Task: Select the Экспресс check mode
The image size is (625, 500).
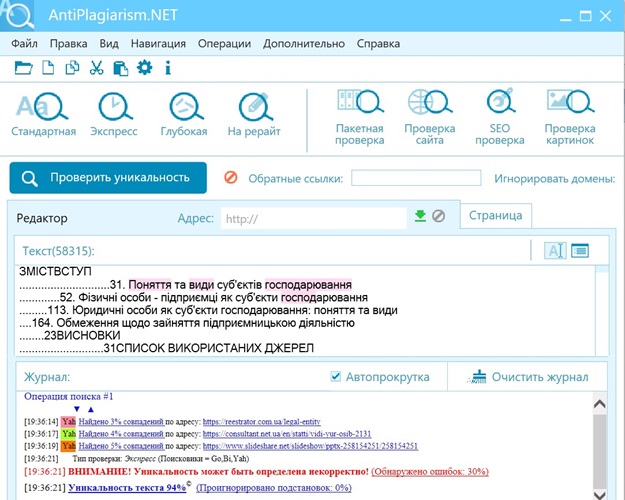Action: [x=114, y=114]
